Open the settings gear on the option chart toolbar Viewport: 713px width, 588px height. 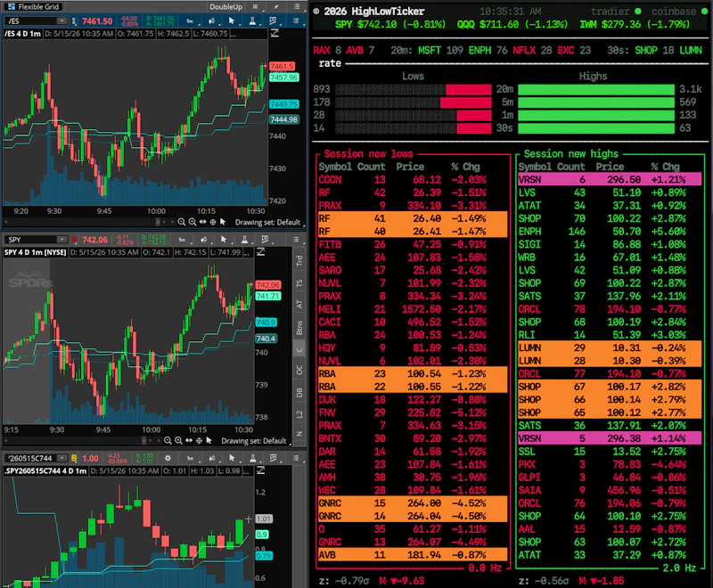168,458
